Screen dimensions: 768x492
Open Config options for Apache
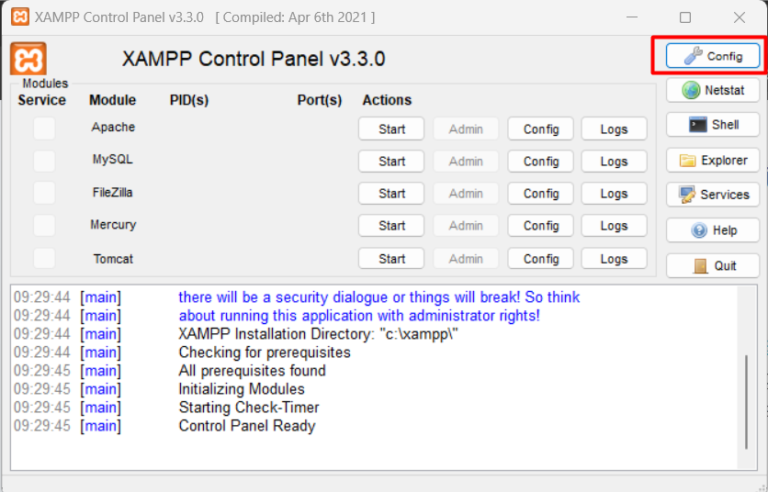tap(541, 129)
